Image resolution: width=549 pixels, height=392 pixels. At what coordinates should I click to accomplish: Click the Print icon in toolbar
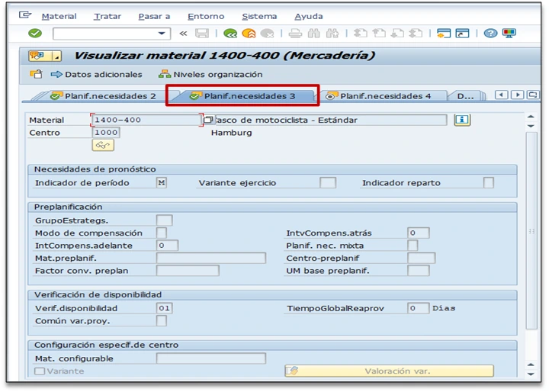[x=295, y=34]
